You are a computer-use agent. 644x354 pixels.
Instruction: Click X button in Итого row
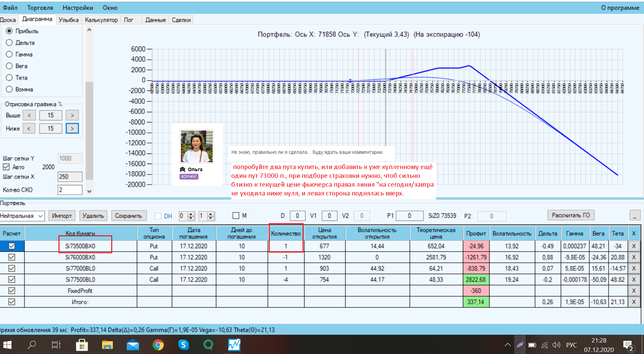[634, 302]
